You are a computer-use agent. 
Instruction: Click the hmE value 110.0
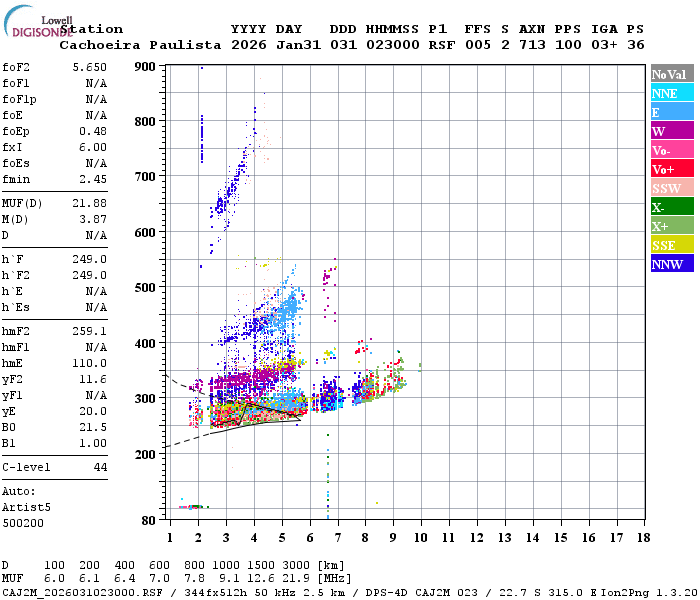pos(89,363)
